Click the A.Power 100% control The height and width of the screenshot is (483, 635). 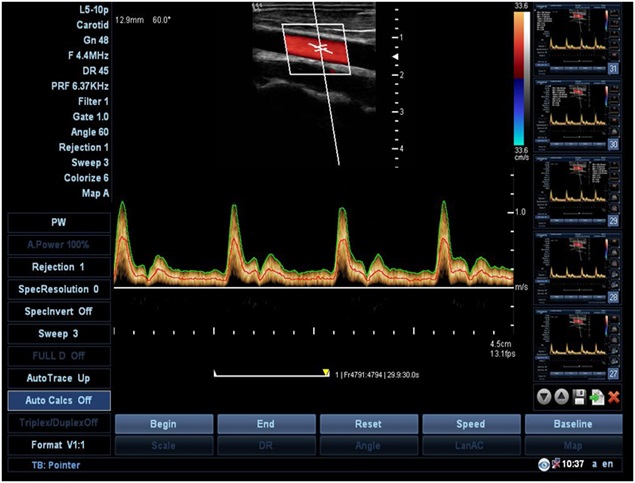59,245
